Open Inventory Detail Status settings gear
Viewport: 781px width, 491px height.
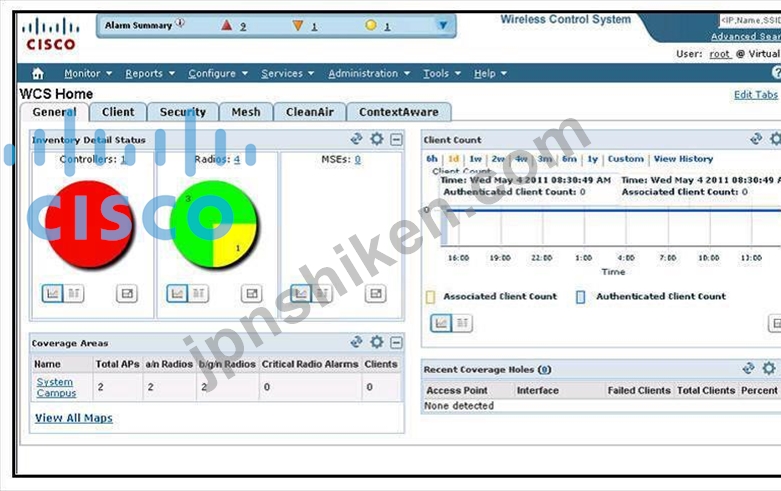click(377, 139)
